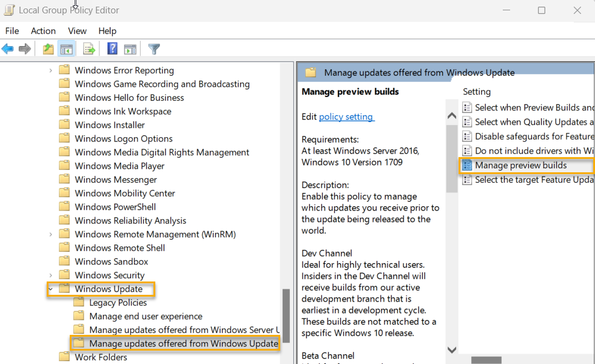The height and width of the screenshot is (364, 595).
Task: Click the Back navigation arrow in the toolbar
Action: (x=8, y=49)
